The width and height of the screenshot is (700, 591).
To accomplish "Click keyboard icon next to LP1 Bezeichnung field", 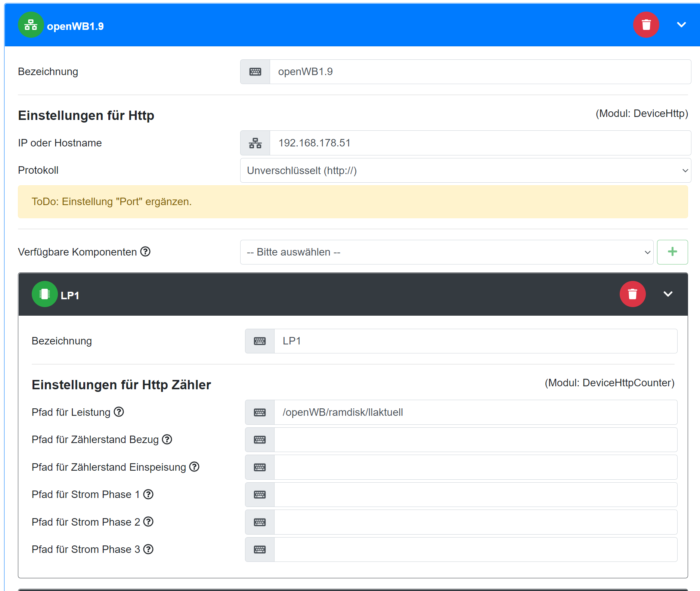I will [260, 341].
